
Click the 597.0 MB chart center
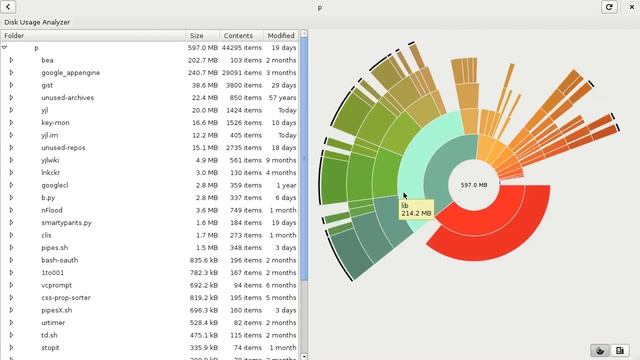(x=474, y=185)
